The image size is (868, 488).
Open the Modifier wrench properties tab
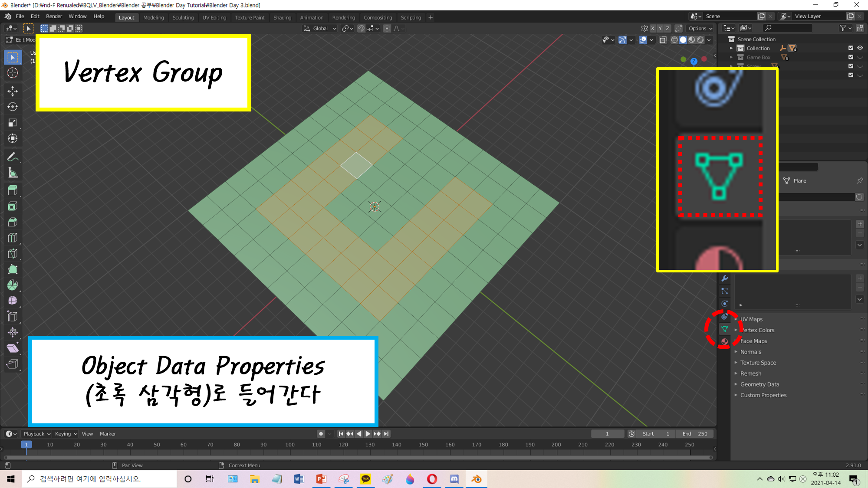click(x=724, y=278)
